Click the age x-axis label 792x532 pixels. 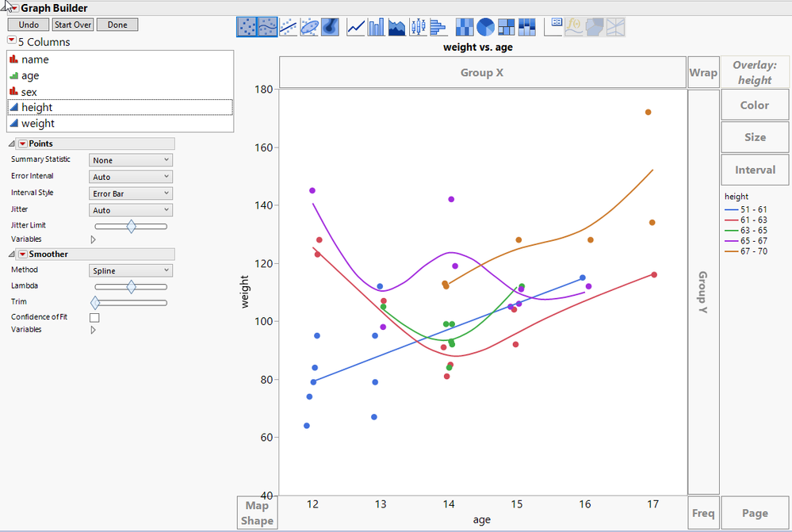(x=482, y=520)
